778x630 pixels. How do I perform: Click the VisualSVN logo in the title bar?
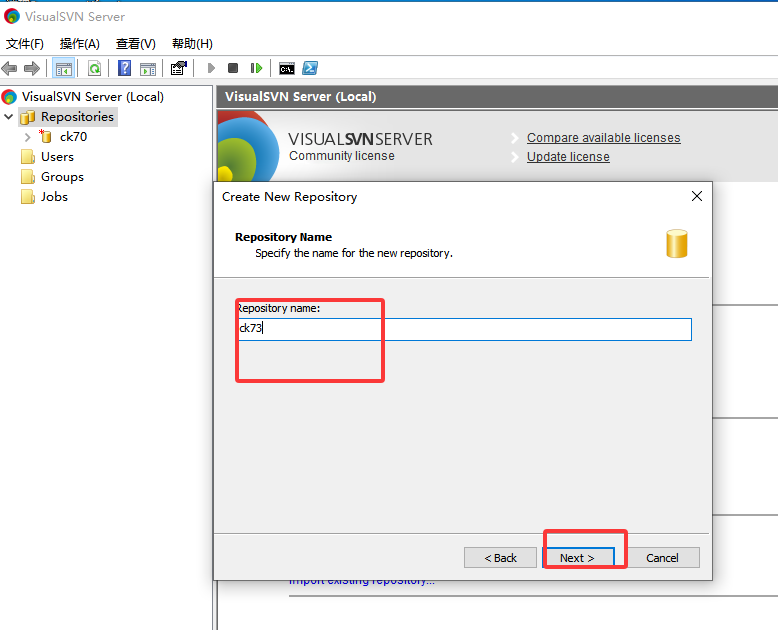[x=12, y=16]
